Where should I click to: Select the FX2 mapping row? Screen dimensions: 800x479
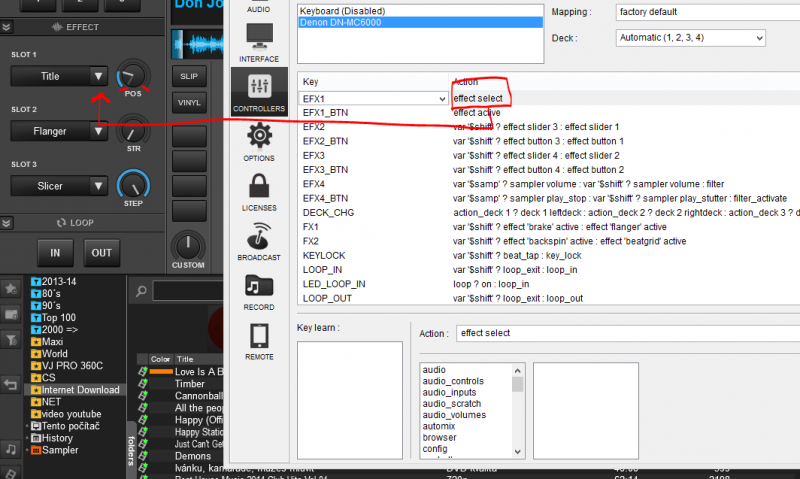[x=549, y=241]
